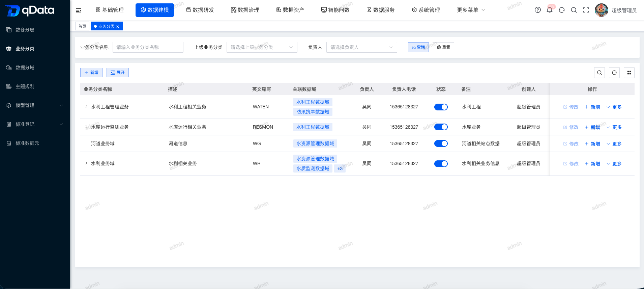Open 更多 dropdown for 水利业务域 row
The image size is (644, 289).
614,164
